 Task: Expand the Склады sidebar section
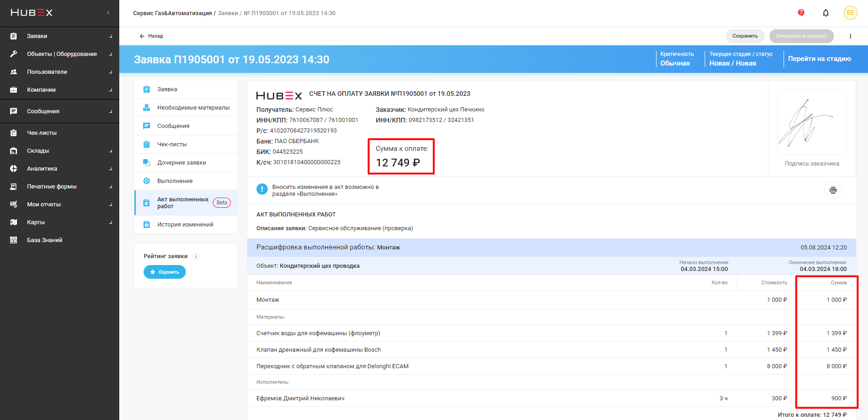tap(38, 151)
